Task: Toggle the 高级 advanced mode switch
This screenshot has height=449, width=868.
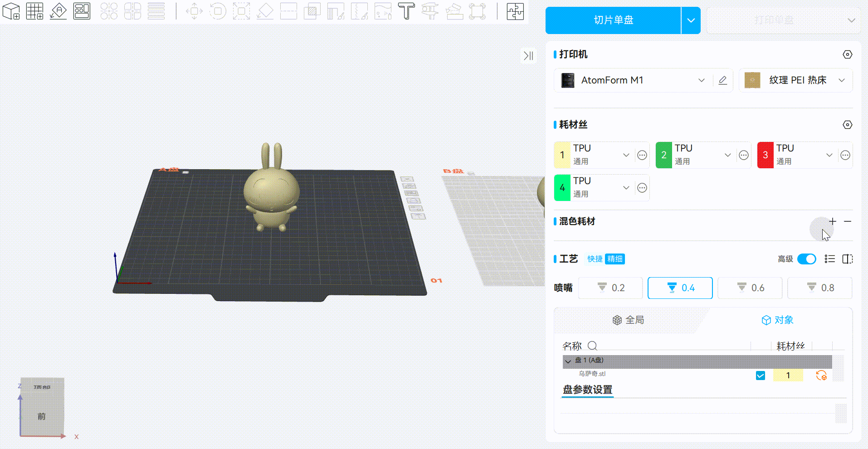Action: [807, 259]
